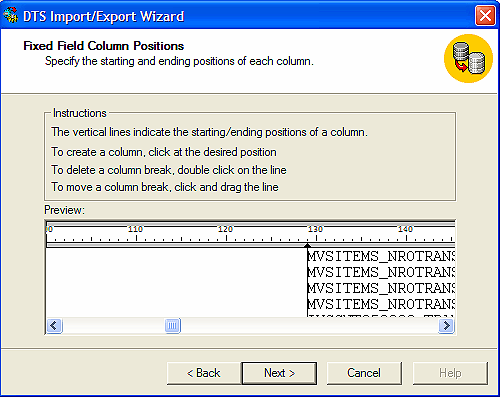The height and width of the screenshot is (398, 501).
Task: Click the last full MVSITEMS_NROTRANS preview row
Action: coord(381,304)
